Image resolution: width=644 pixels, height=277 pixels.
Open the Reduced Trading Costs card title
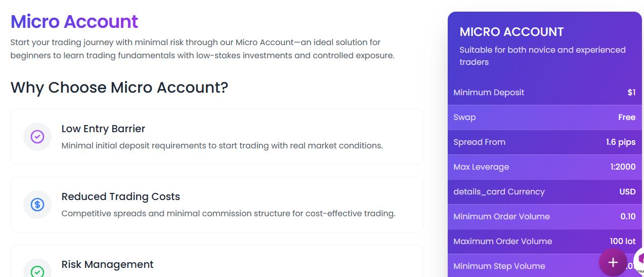[x=120, y=196]
